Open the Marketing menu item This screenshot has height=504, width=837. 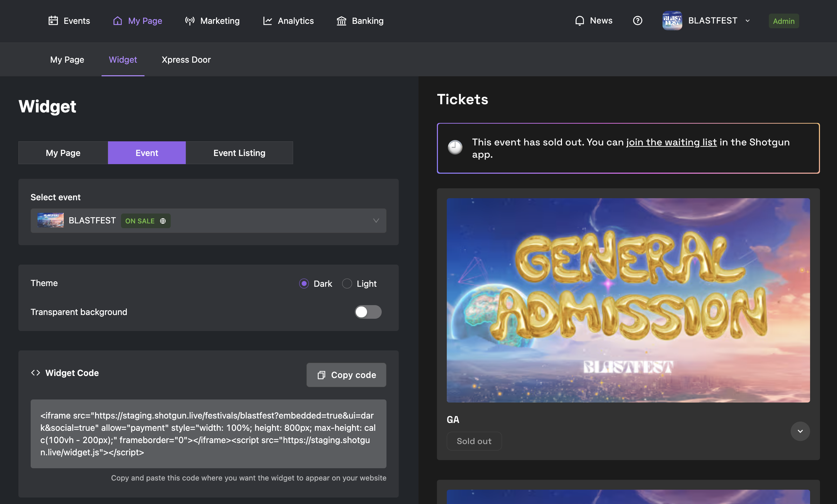pyautogui.click(x=212, y=21)
